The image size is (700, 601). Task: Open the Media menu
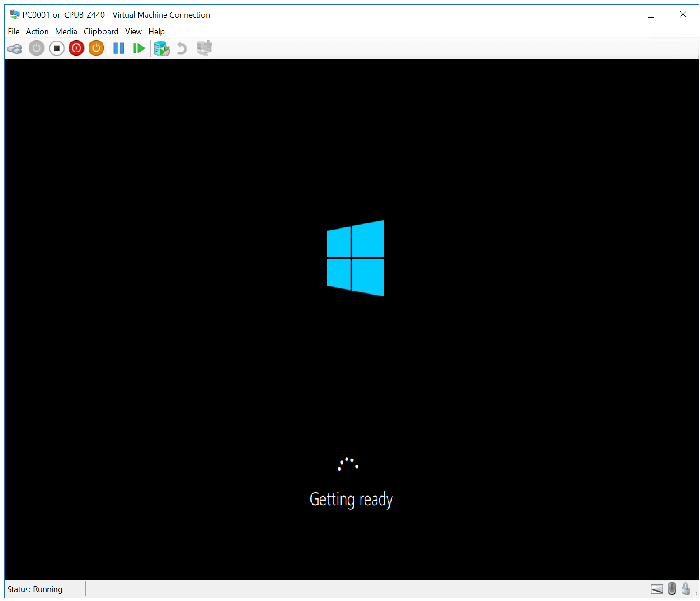tap(66, 31)
